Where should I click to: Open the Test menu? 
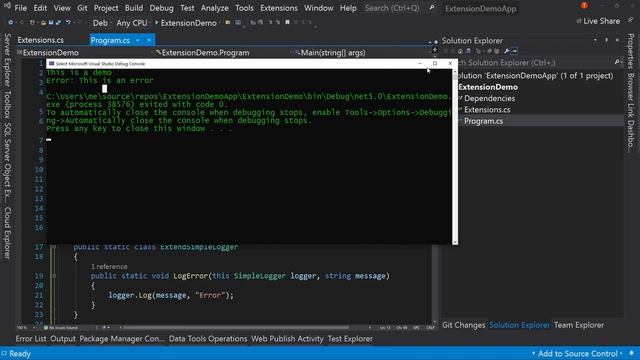click(187, 8)
